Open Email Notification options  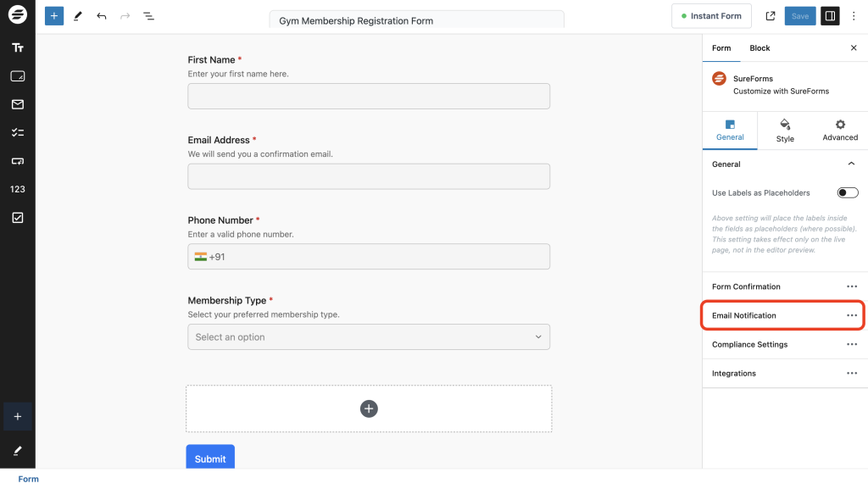(852, 315)
